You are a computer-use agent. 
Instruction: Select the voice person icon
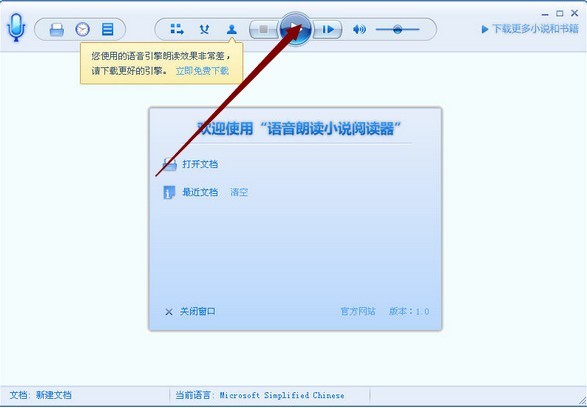(x=232, y=29)
